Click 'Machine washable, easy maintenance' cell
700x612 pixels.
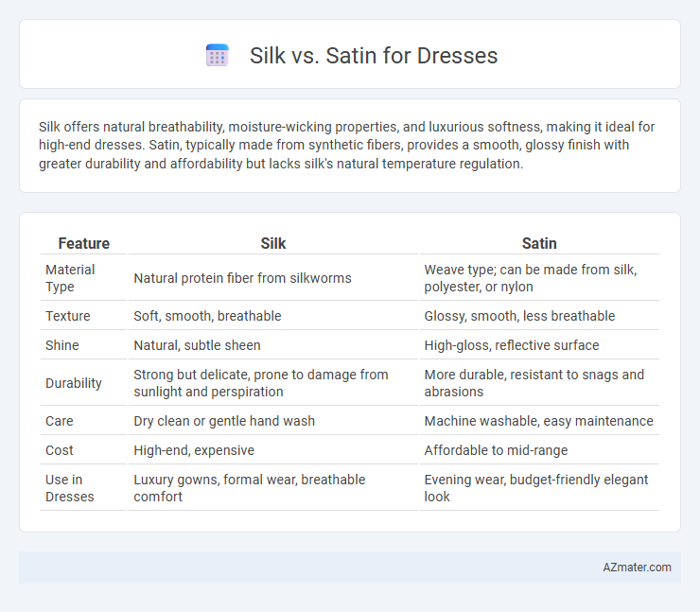pos(539,421)
